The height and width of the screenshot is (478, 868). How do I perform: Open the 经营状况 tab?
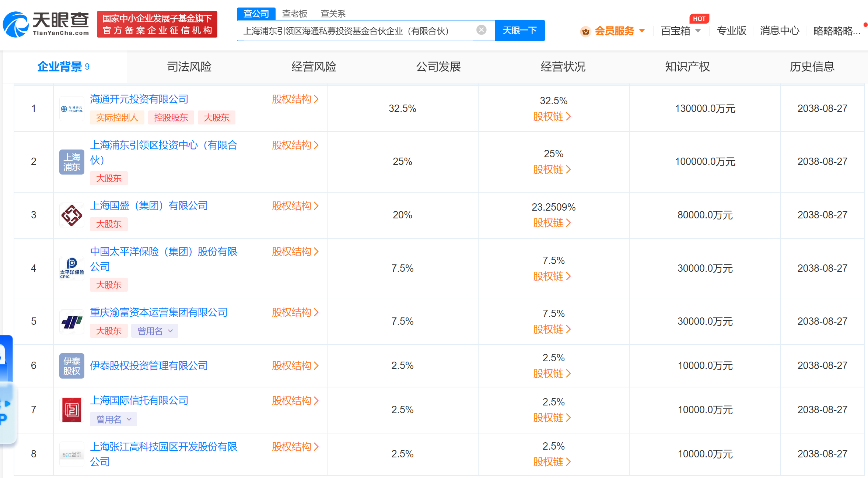563,67
